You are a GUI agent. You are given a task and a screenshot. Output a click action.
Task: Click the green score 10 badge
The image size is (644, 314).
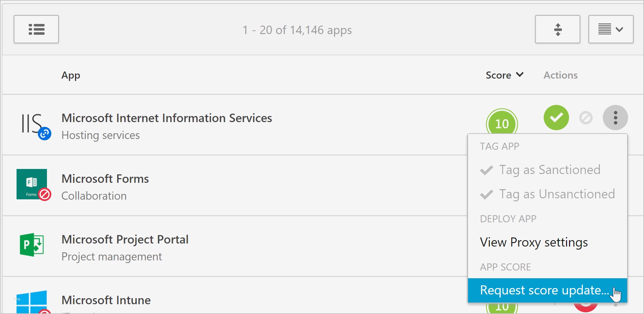click(502, 123)
